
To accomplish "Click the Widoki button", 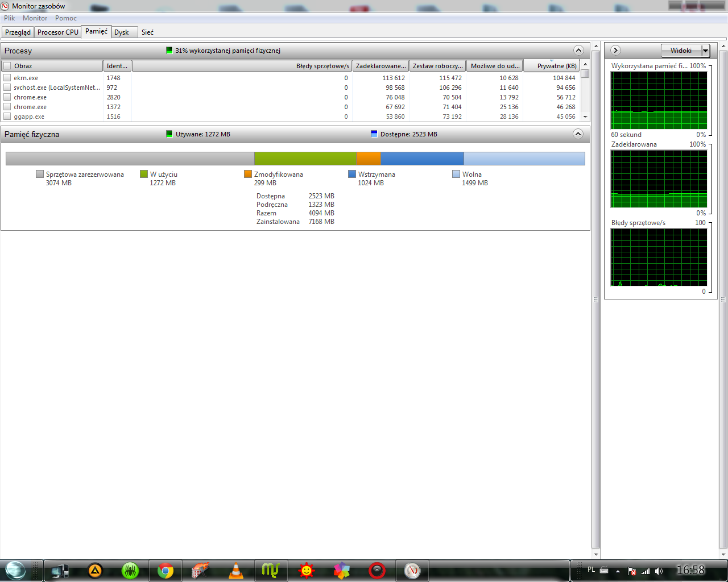I will pyautogui.click(x=681, y=51).
